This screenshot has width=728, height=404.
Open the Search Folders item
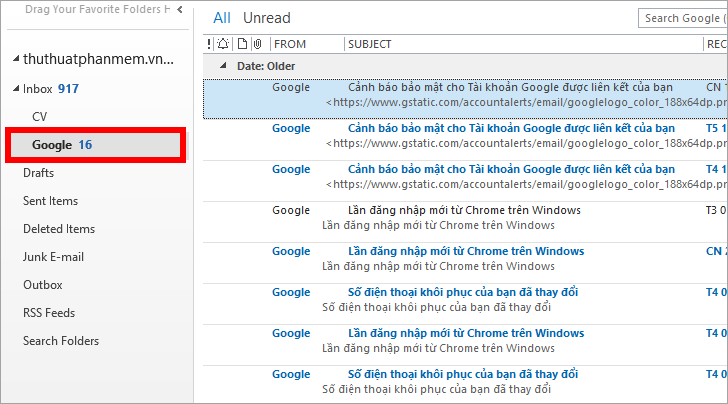pyautogui.click(x=61, y=341)
